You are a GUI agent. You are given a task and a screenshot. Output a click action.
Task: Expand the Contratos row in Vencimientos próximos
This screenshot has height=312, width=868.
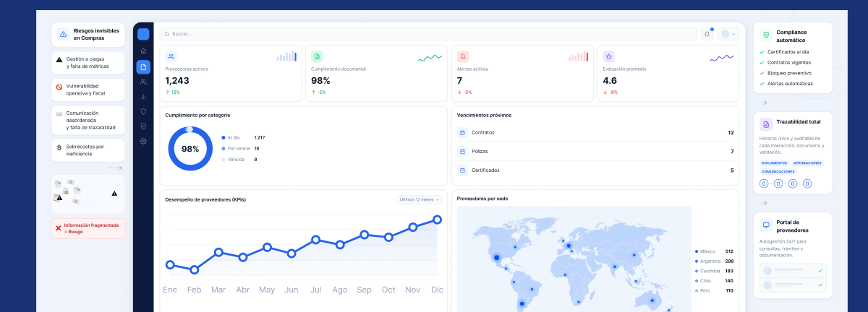pos(596,133)
